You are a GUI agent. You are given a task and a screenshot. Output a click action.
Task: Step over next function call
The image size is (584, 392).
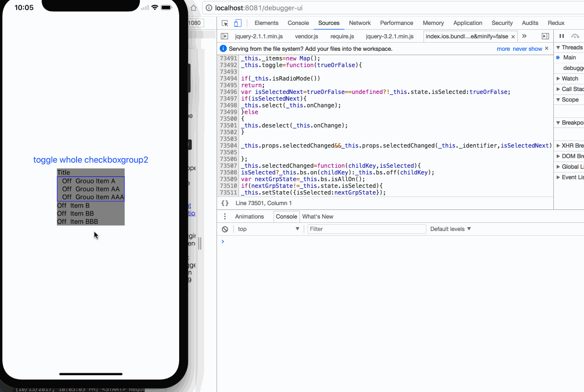pos(575,36)
